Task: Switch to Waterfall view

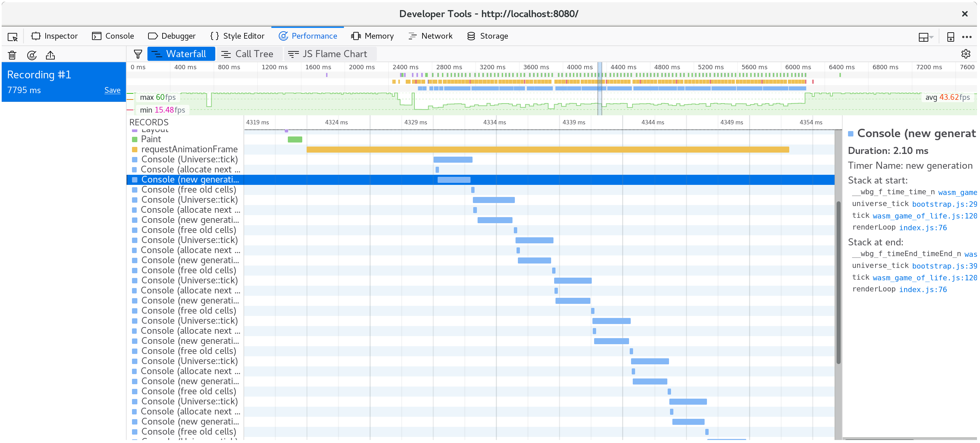Action: point(181,54)
